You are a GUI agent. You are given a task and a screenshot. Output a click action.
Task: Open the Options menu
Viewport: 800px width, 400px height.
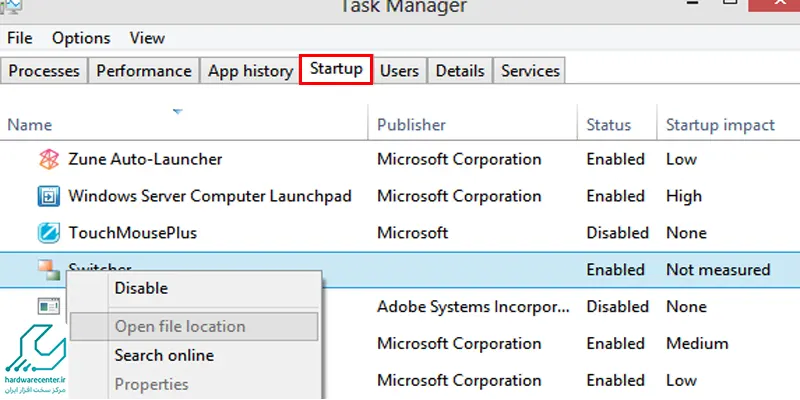(81, 38)
